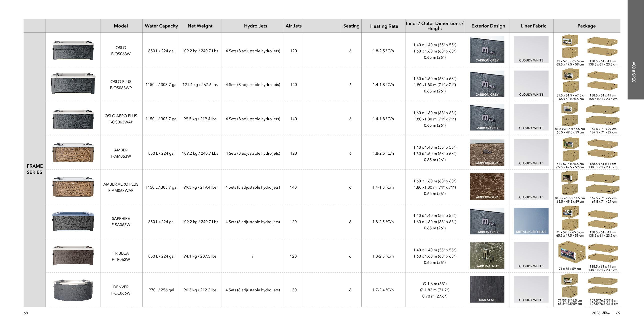Click the DENVER round spa image
The image size is (644, 326).
(73, 290)
